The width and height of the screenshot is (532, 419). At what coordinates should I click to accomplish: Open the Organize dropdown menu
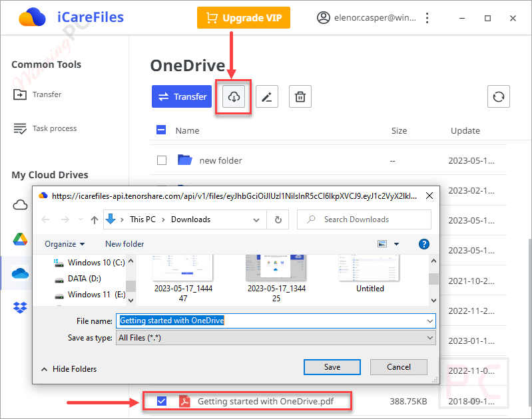(x=65, y=244)
